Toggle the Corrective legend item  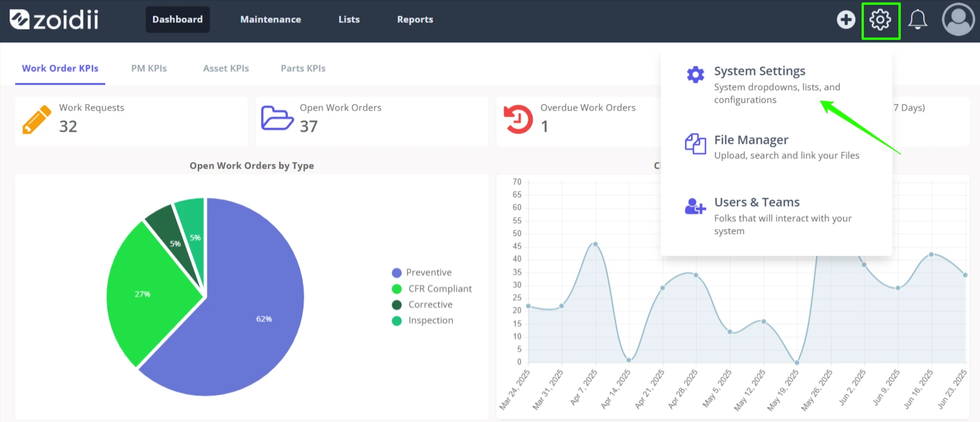pos(422,305)
